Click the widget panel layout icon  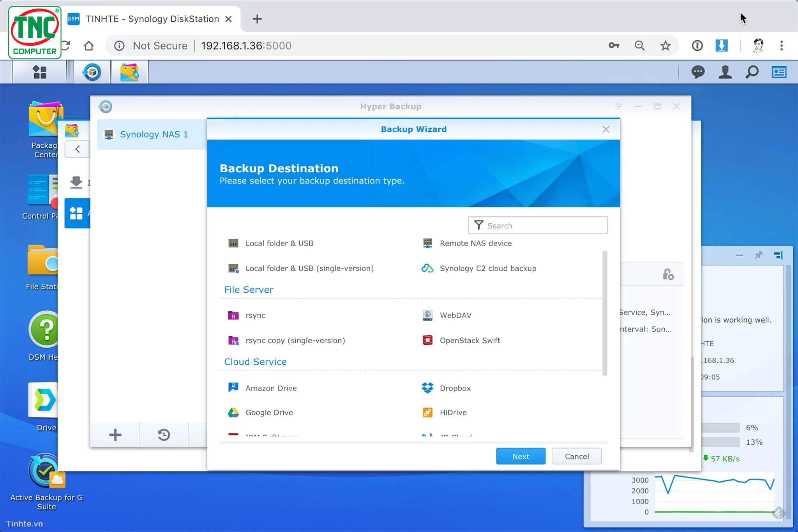(778, 255)
